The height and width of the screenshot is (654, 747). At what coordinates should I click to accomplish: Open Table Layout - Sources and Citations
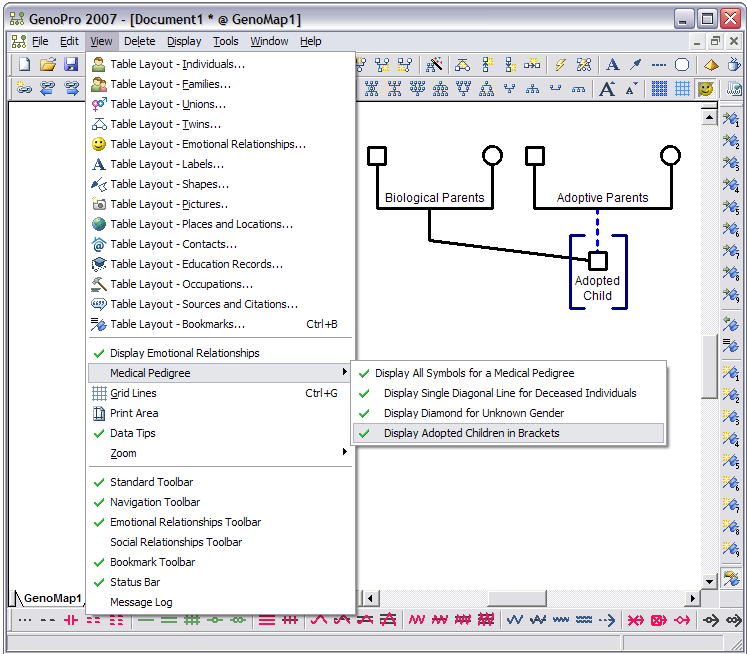204,304
